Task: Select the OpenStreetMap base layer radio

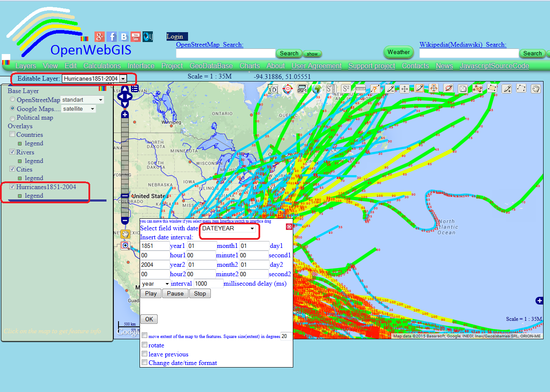Action: (12, 100)
